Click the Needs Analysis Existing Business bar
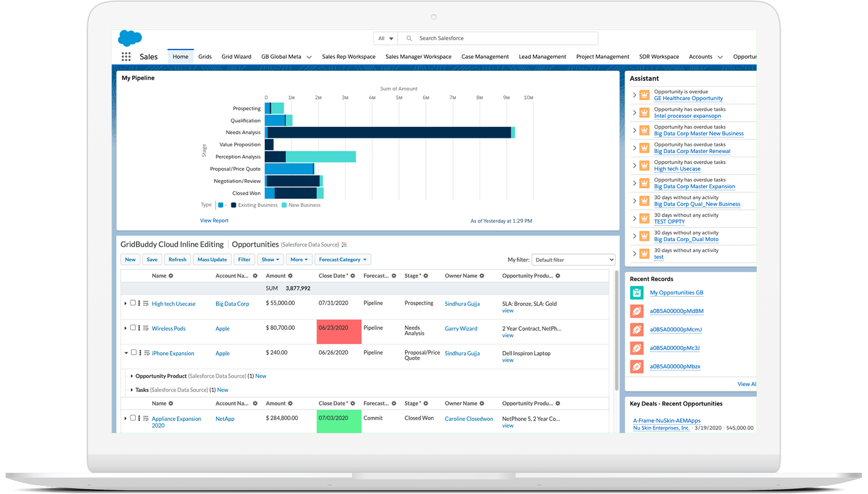 coord(389,132)
